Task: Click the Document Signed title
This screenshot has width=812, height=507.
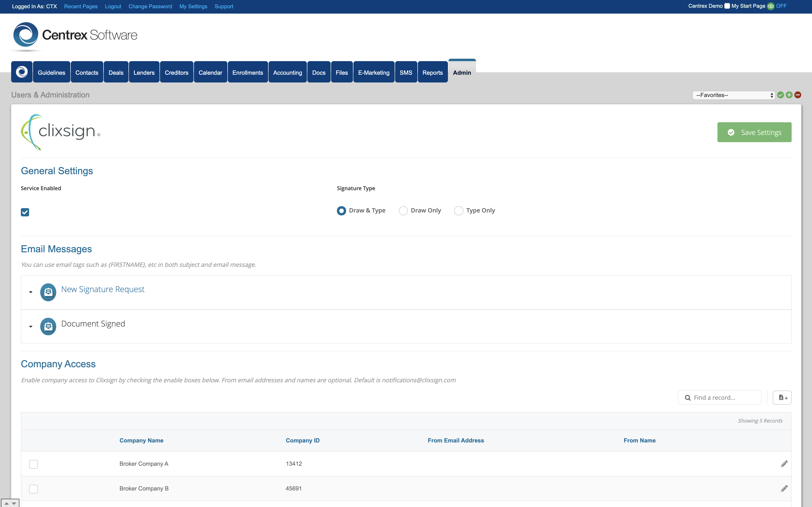Action: point(93,324)
